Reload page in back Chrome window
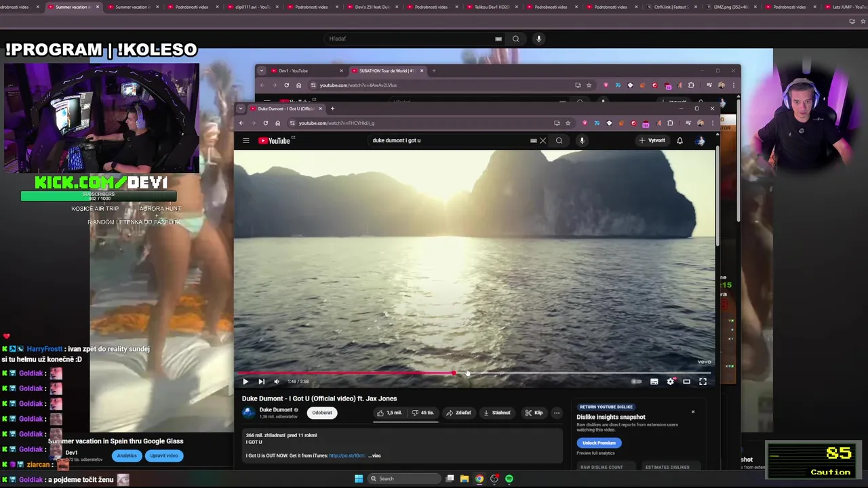Viewport: 868px width, 488px height. pos(286,85)
